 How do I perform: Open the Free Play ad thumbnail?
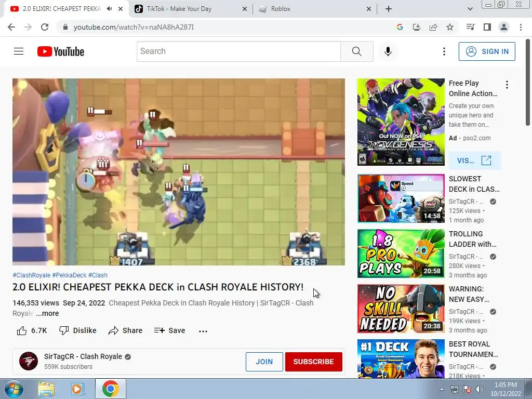(401, 122)
